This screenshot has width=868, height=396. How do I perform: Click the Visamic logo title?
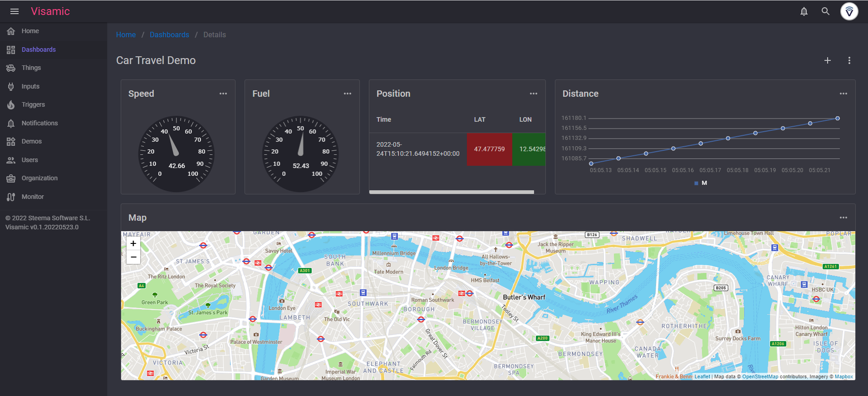(x=50, y=11)
